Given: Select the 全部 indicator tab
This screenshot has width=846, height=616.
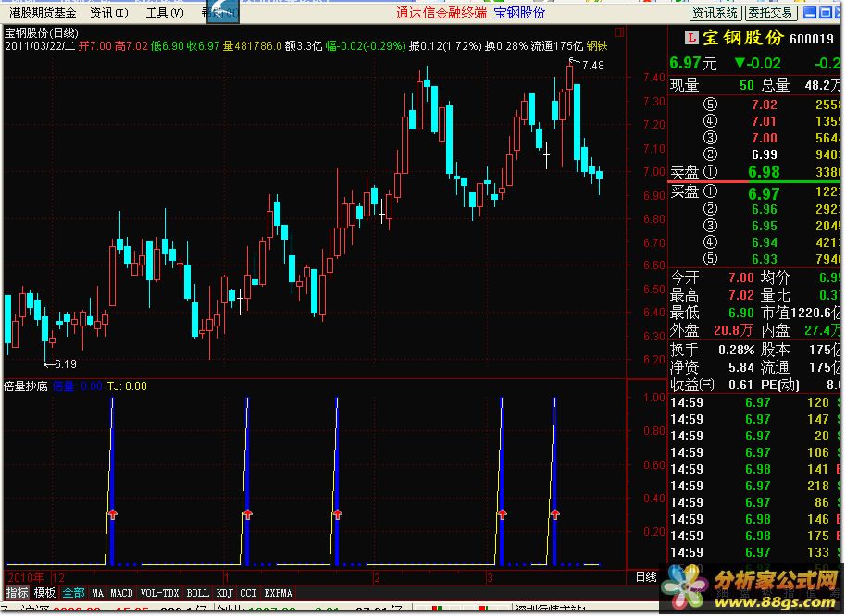Looking at the screenshot, I should coord(73,593).
